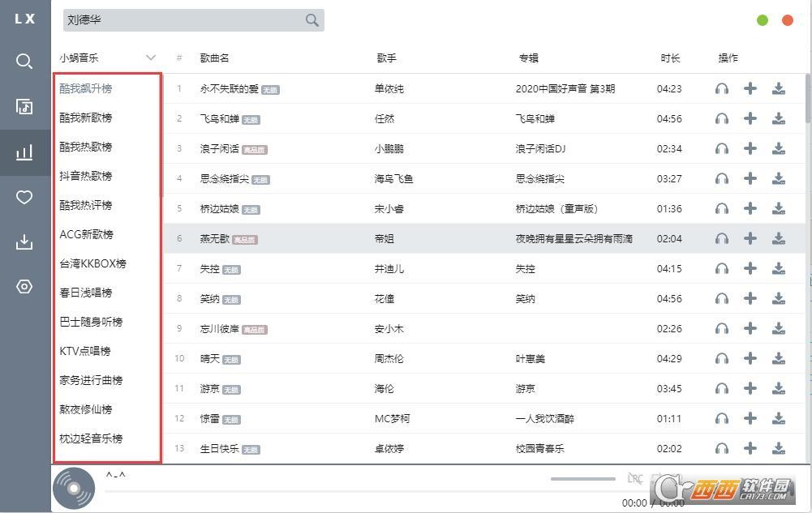The image size is (812, 513).
Task: Open the download manager in the sidebar
Action: coord(24,242)
